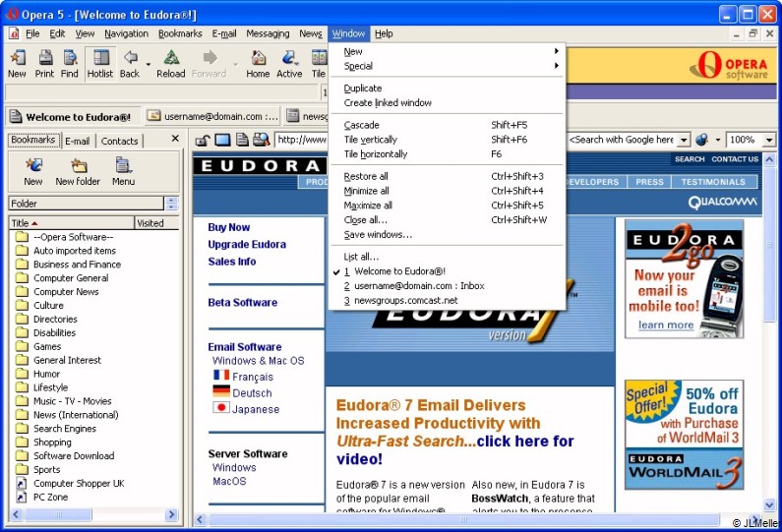The height and width of the screenshot is (532, 782).
Task: Open the Help menu
Action: tap(384, 33)
